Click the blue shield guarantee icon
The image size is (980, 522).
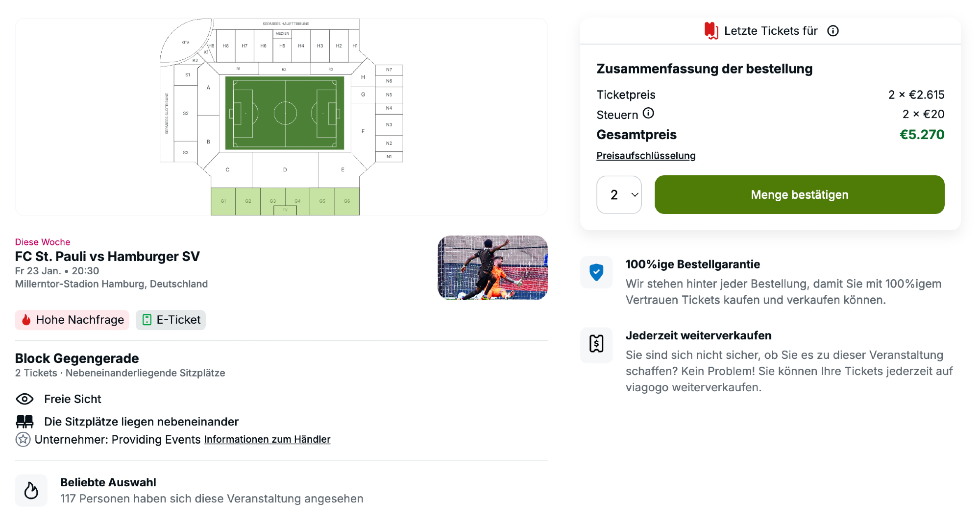point(596,272)
